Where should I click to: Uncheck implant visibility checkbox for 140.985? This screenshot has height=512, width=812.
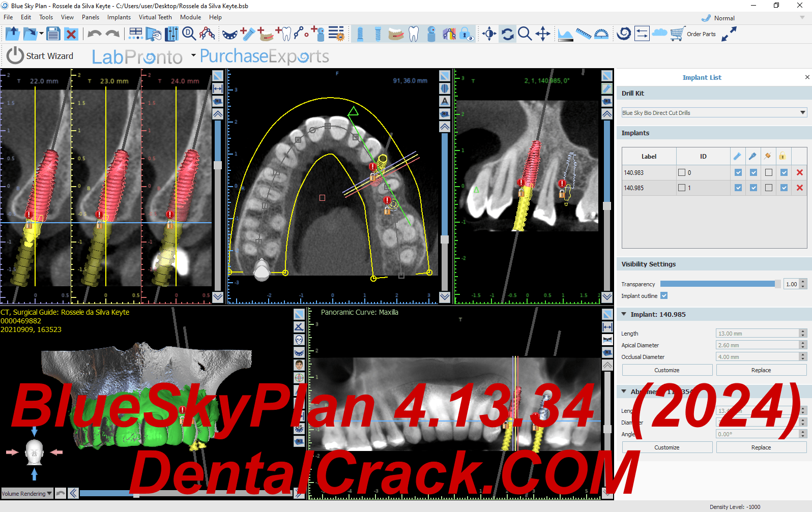(738, 188)
